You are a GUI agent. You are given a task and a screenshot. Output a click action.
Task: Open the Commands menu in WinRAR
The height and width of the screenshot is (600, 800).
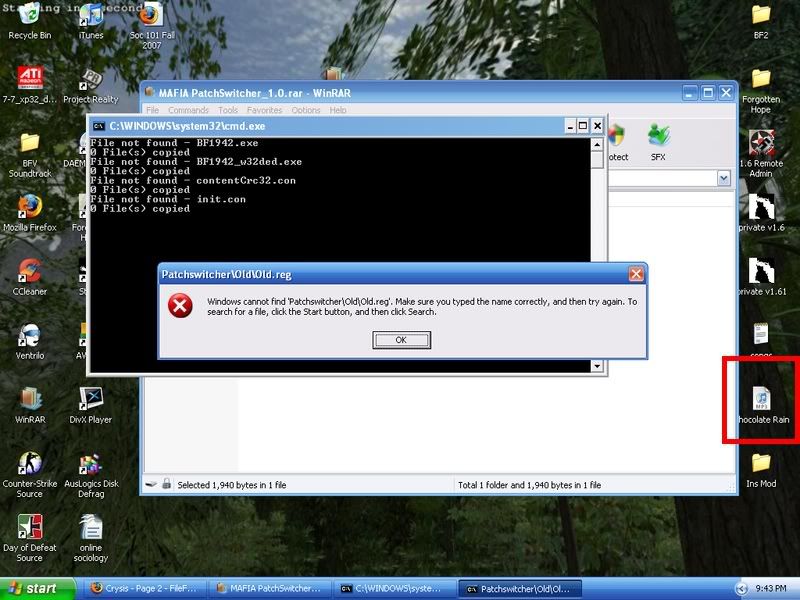[188, 110]
